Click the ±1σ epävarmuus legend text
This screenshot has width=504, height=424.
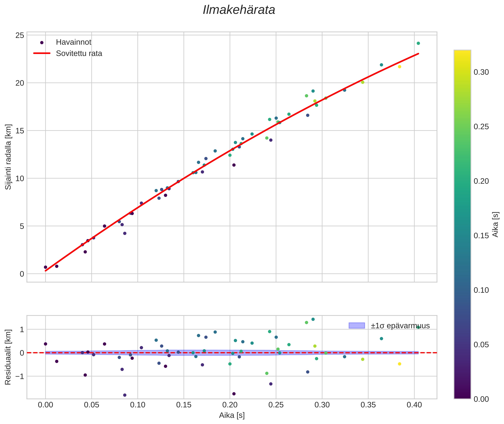[x=400, y=326]
